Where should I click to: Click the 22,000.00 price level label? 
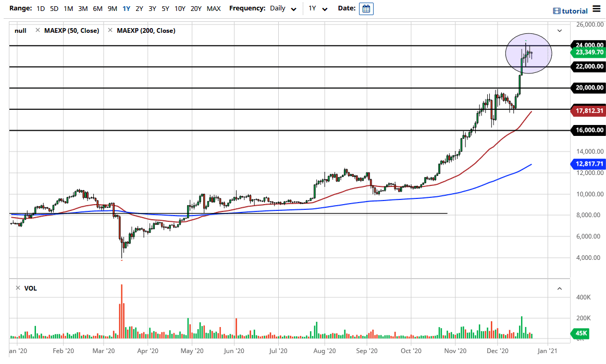588,67
